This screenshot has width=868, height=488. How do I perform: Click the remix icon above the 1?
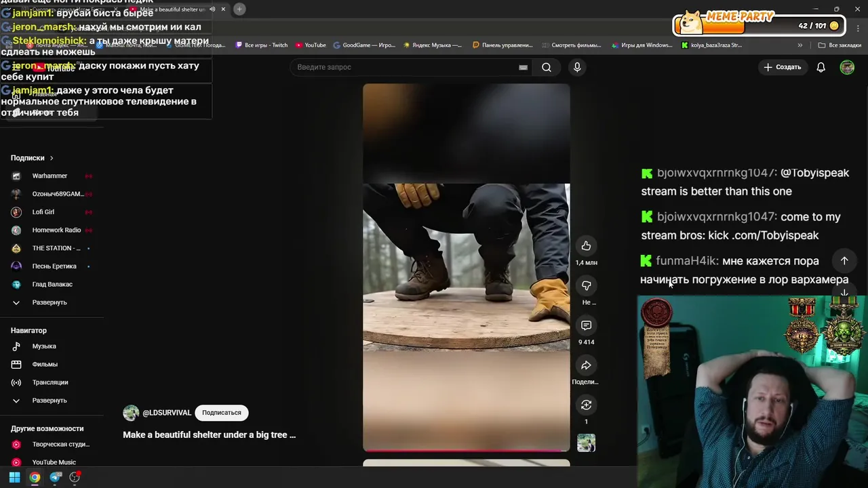point(586,405)
